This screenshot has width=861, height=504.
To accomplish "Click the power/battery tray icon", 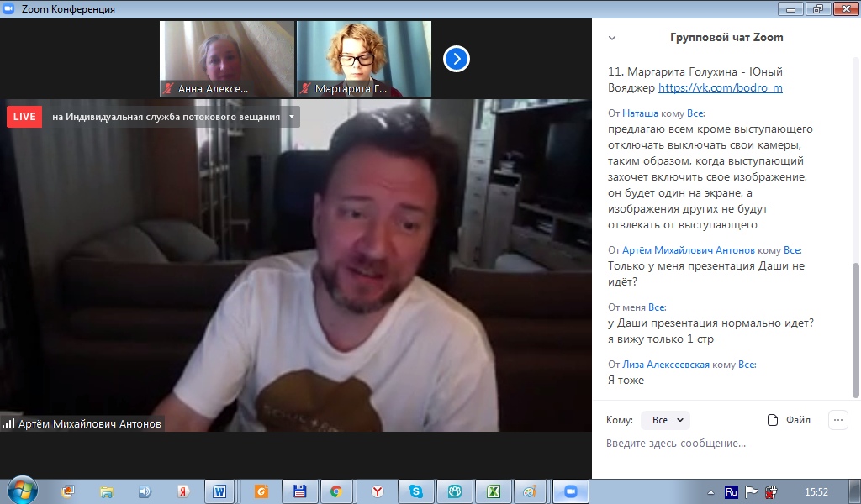I will (x=772, y=492).
